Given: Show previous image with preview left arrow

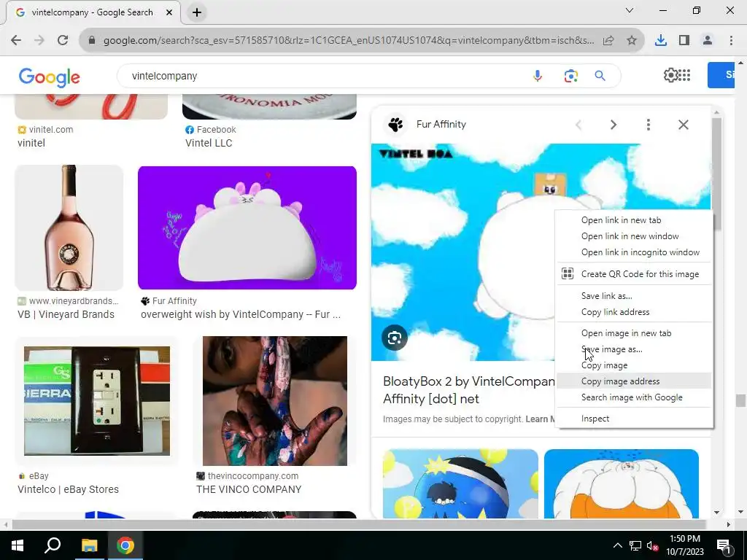Looking at the screenshot, I should 578,125.
